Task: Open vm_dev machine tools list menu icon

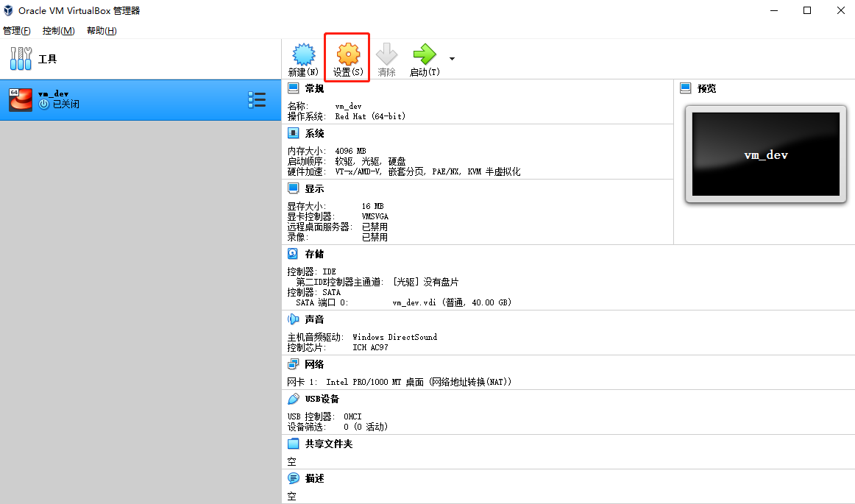Action: coord(257,100)
